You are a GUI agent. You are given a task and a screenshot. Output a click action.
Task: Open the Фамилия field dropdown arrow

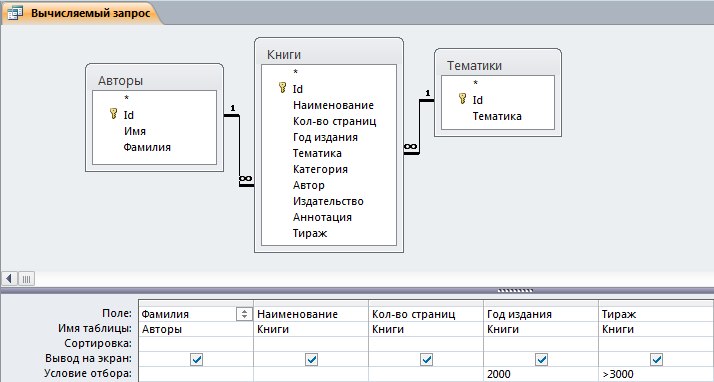(x=244, y=314)
